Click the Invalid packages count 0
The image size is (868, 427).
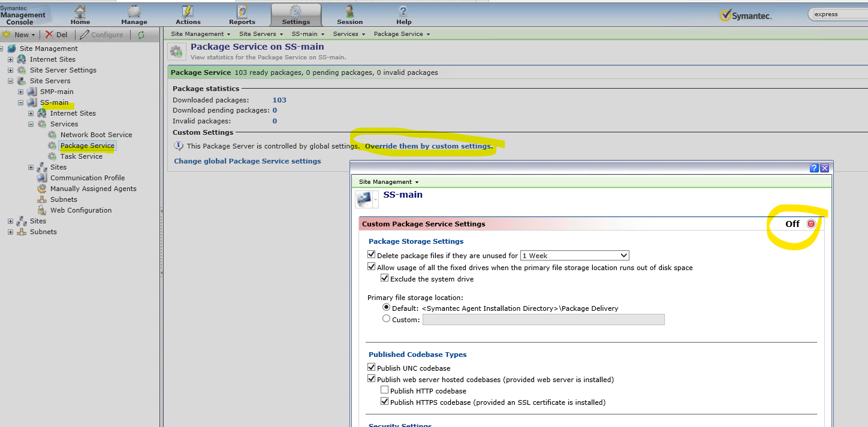[x=275, y=121]
